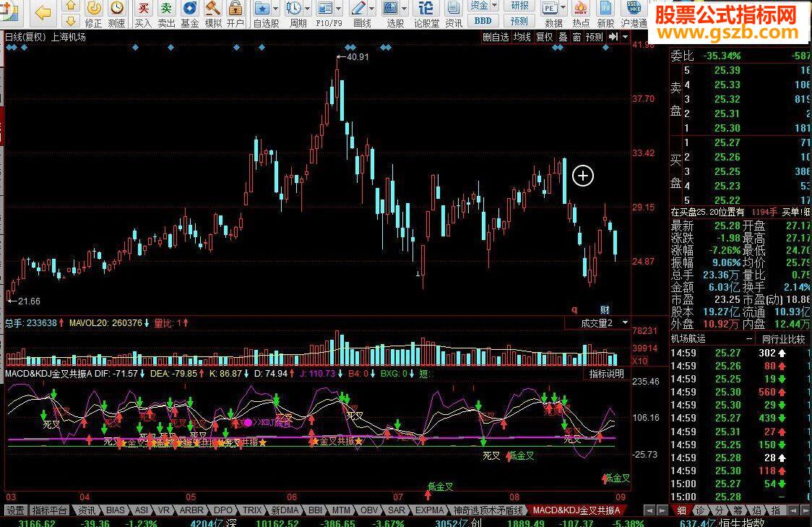This screenshot has height=527, width=812.
Task: Expand the 数据 PE dropdown arrow
Action: [x=563, y=8]
